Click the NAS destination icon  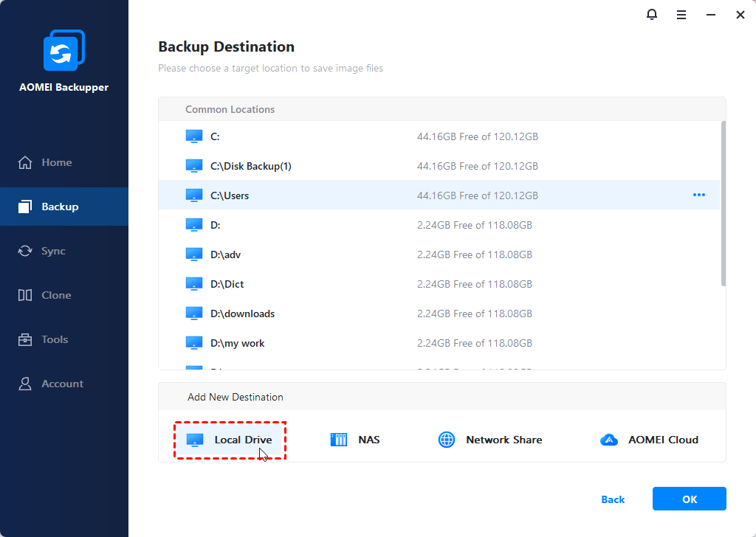339,440
